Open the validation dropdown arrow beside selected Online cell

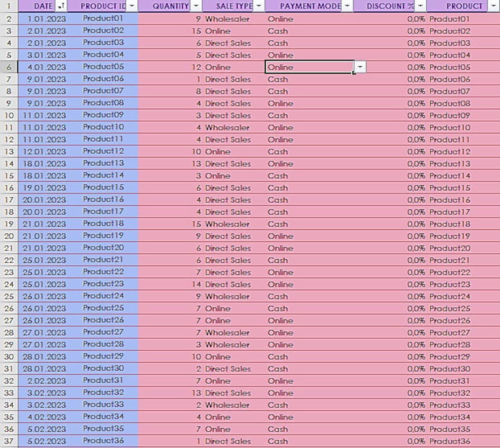point(360,67)
